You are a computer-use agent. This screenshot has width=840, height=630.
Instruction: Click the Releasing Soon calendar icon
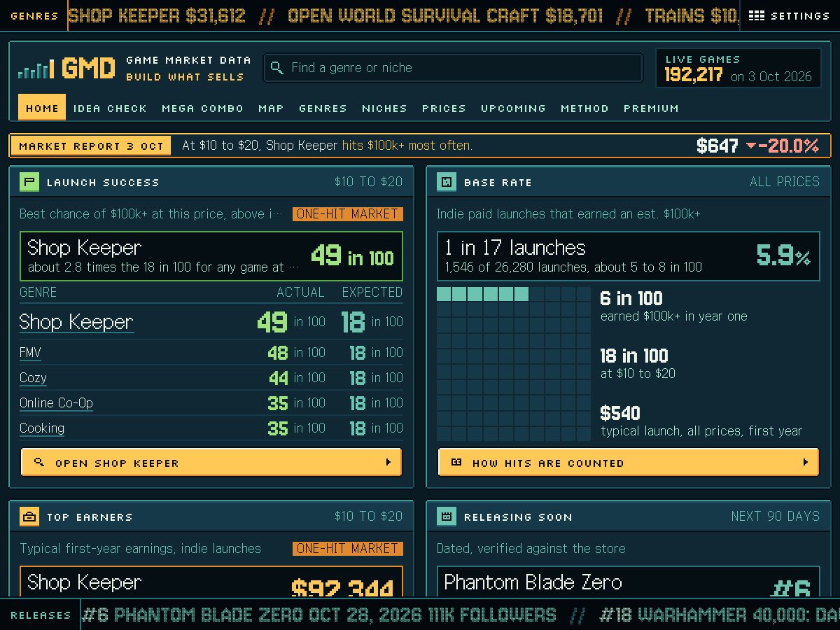tap(447, 517)
